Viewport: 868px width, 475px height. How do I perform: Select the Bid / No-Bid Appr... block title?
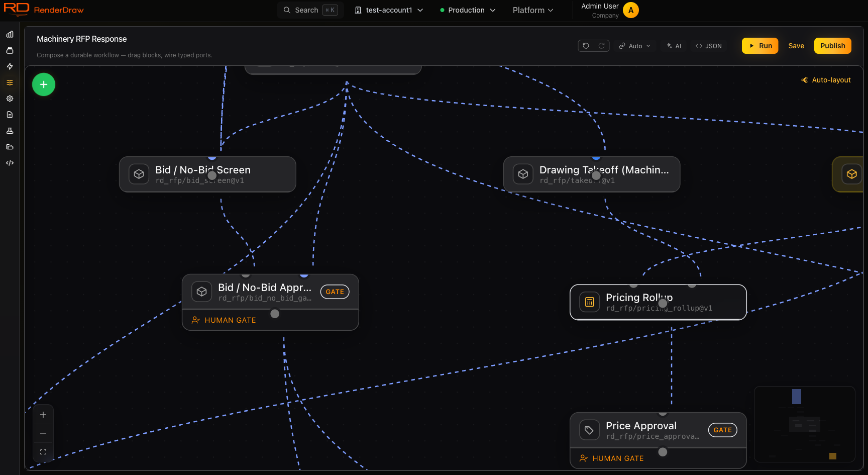[265, 288]
